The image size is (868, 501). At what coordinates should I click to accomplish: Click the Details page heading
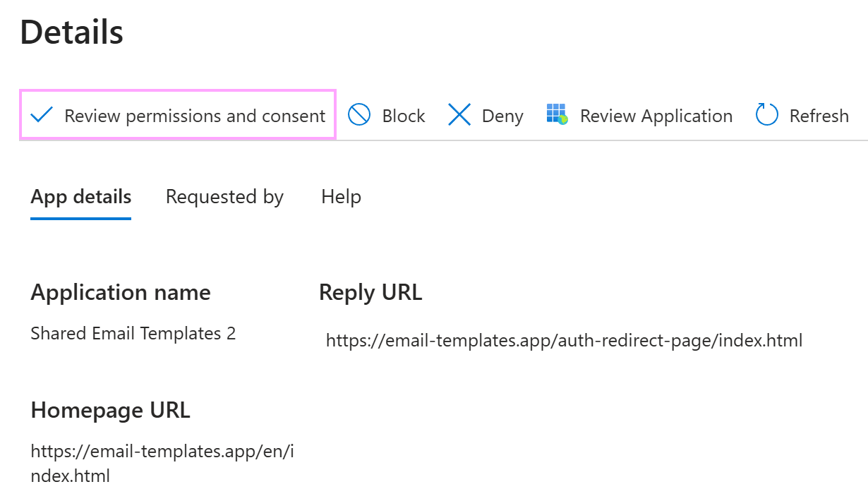pyautogui.click(x=71, y=32)
